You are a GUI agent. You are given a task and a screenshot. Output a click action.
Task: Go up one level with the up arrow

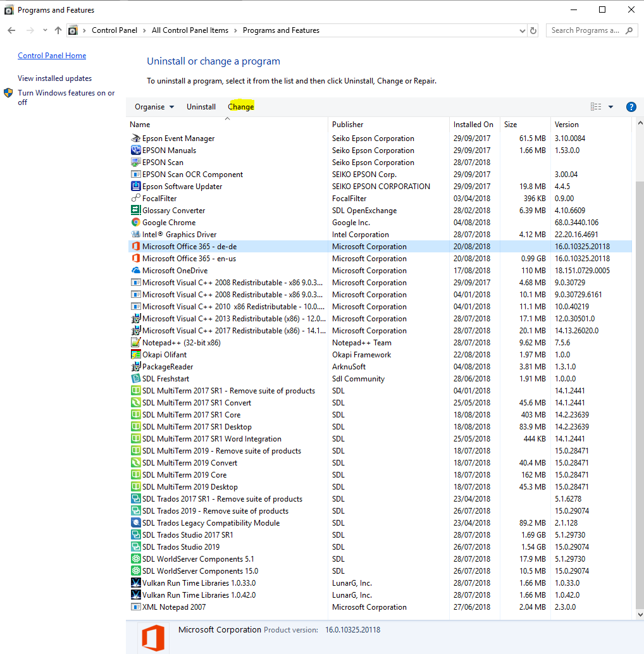coord(58,30)
